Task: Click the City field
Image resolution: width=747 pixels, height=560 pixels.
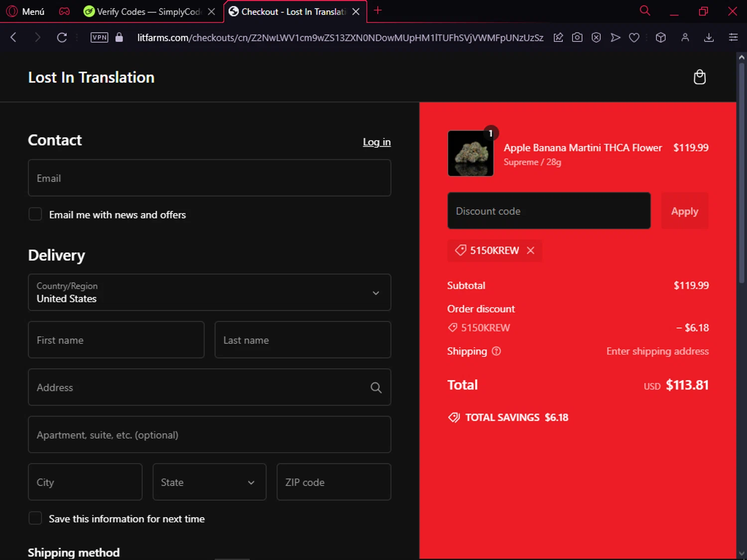Action: (85, 482)
